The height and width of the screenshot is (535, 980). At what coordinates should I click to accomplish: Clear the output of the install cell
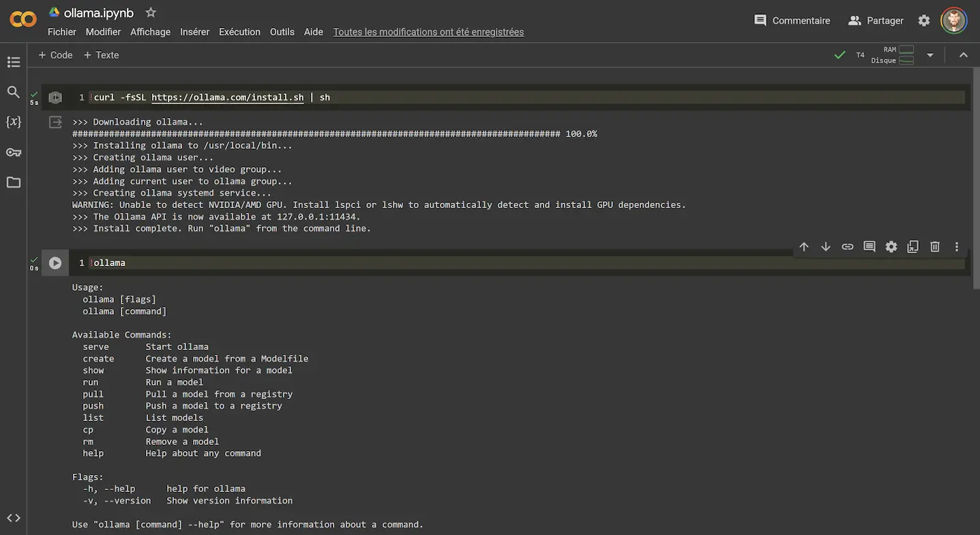pyautogui.click(x=55, y=122)
